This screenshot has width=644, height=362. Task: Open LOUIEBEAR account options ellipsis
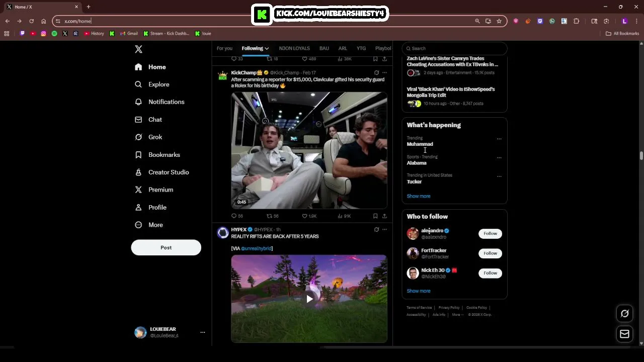(x=203, y=332)
